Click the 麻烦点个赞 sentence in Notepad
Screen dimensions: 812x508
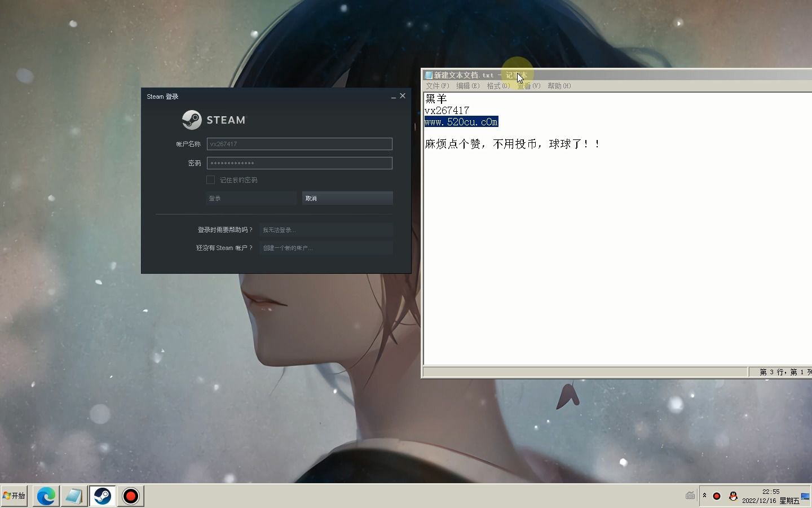(513, 144)
